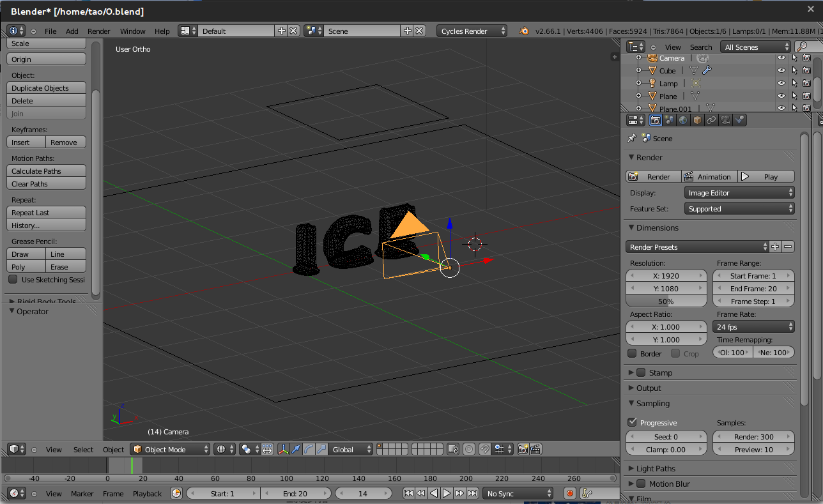Click the keying set keys icon

pos(587,493)
